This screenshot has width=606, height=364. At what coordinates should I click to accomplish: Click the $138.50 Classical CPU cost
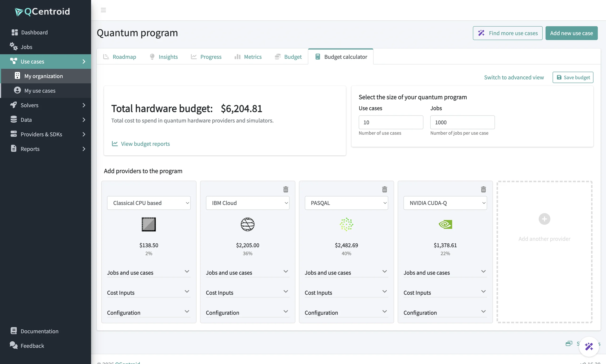point(149,245)
